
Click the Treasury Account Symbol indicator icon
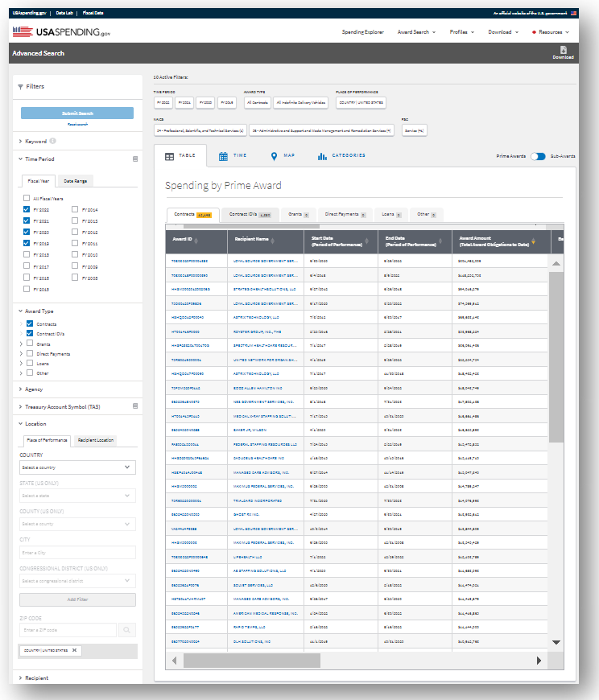point(135,406)
